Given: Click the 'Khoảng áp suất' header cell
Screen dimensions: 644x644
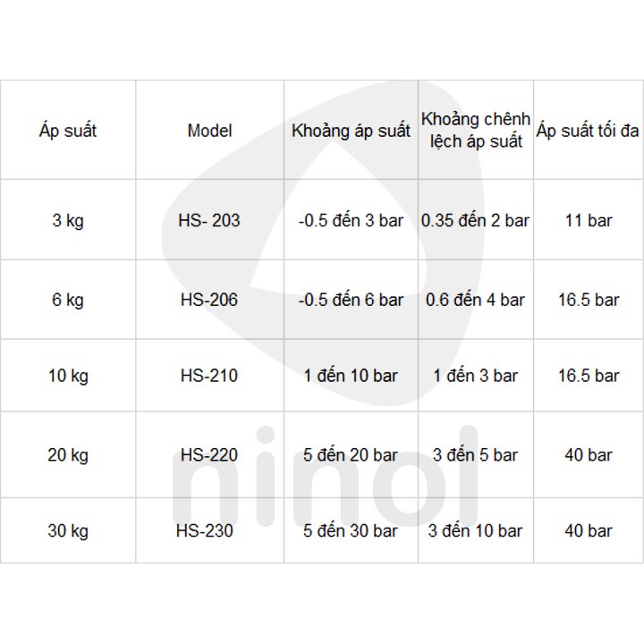Looking at the screenshot, I should (351, 131).
